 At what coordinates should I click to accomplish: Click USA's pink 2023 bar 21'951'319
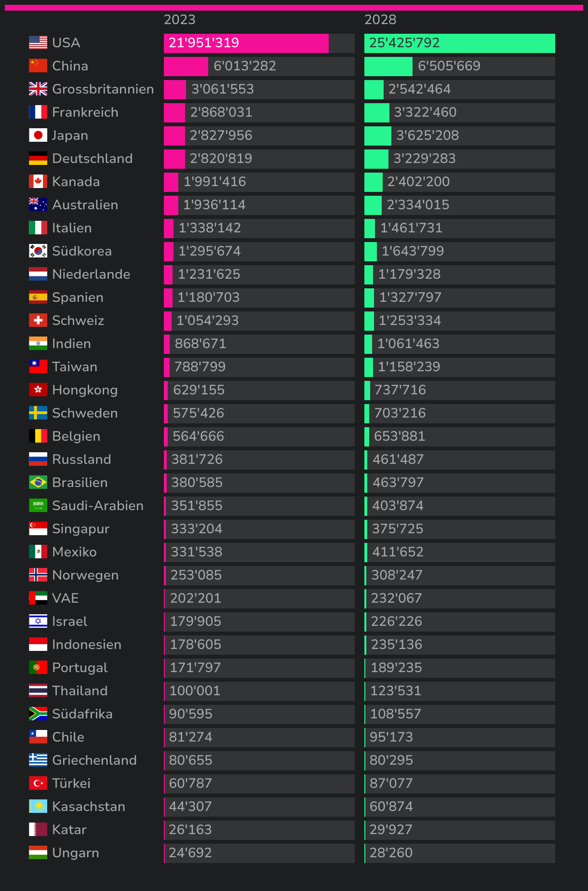(246, 43)
